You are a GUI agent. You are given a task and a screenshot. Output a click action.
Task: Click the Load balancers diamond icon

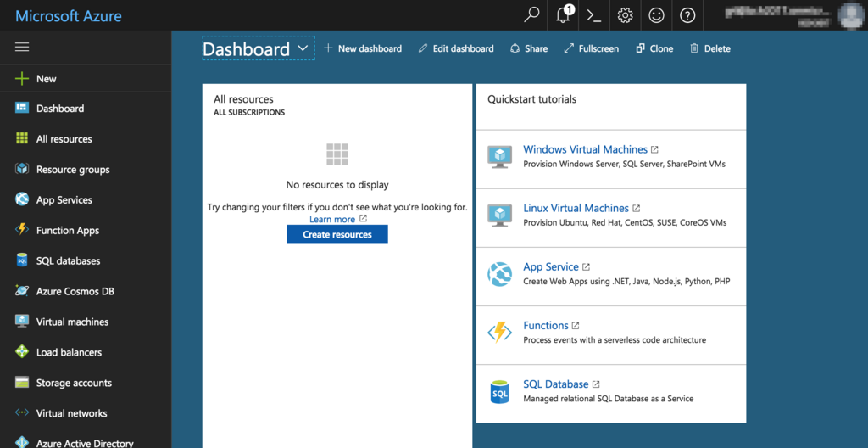(21, 351)
